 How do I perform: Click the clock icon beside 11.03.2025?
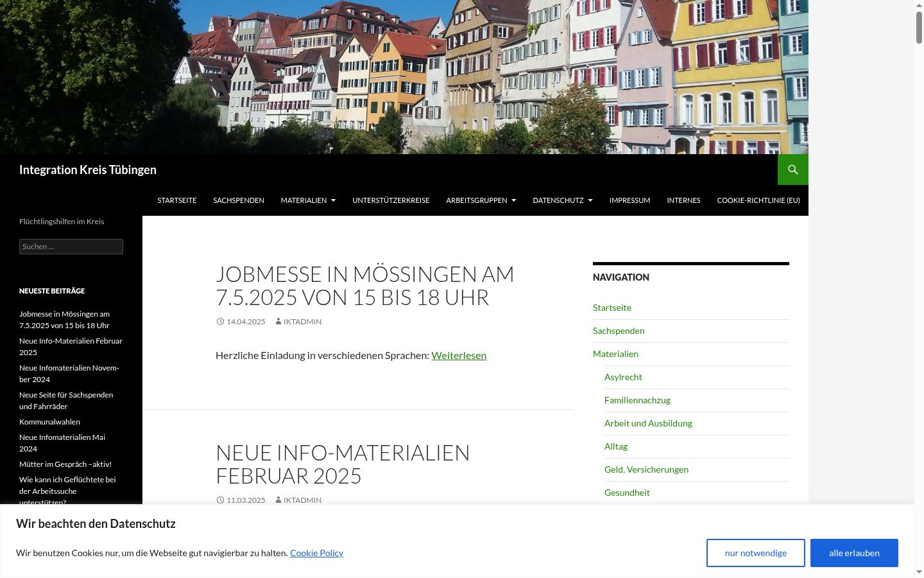(220, 500)
